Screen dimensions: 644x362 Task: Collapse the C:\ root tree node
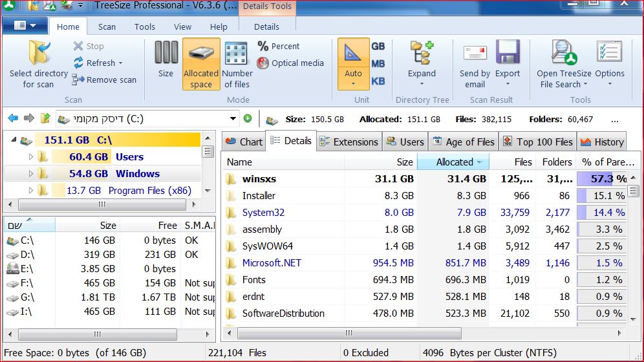[14, 140]
